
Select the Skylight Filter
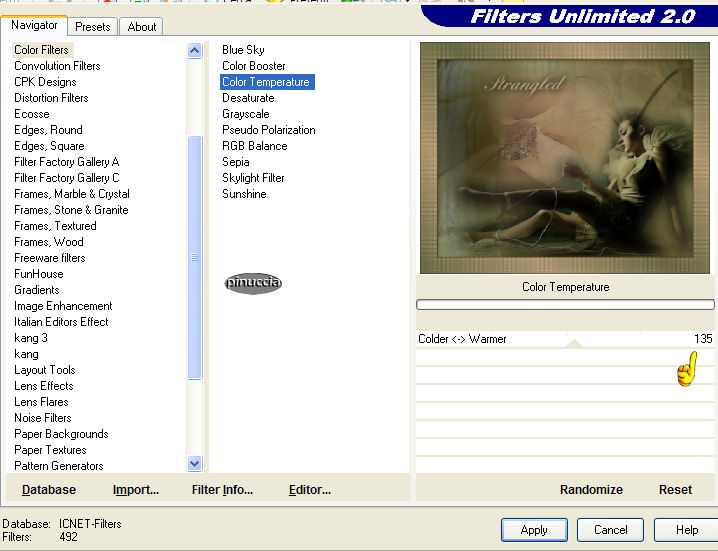point(253,178)
